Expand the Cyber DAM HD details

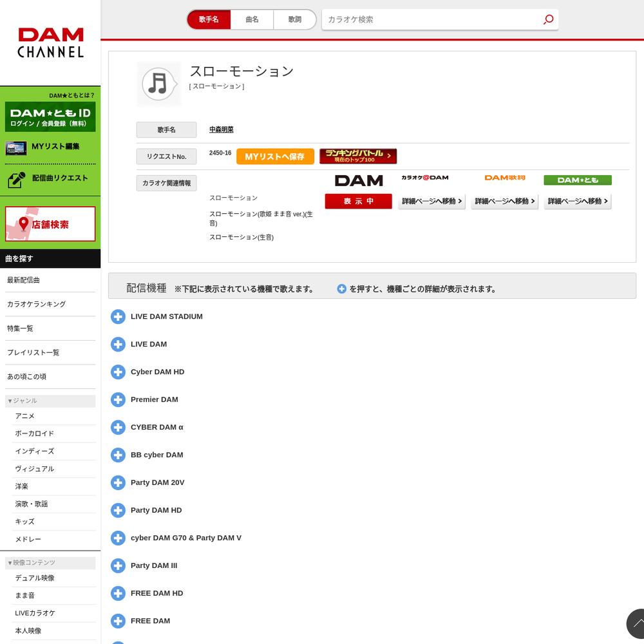pyautogui.click(x=118, y=372)
